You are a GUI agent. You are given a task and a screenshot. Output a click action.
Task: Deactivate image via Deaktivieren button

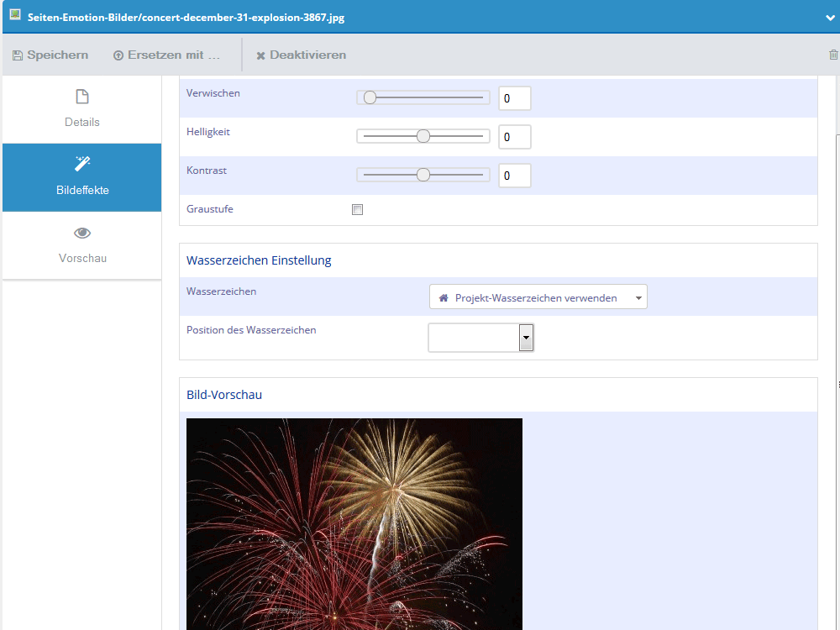[x=301, y=55]
